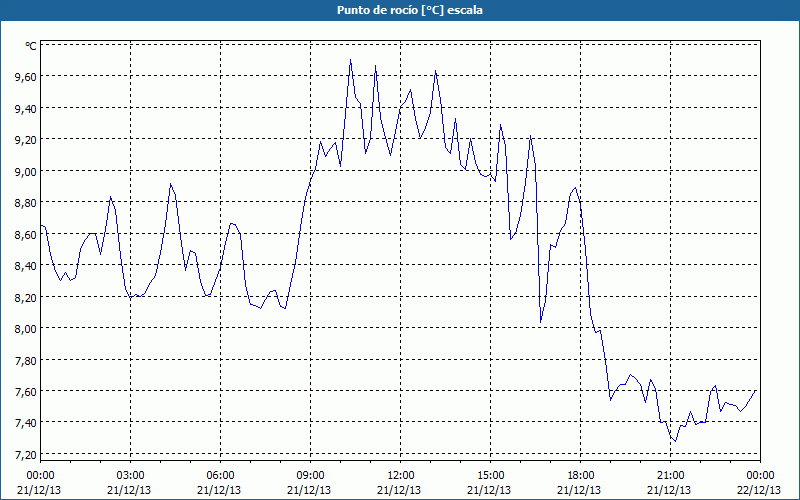Click the 06:00 time label
The width and height of the screenshot is (800, 500).
click(x=220, y=476)
